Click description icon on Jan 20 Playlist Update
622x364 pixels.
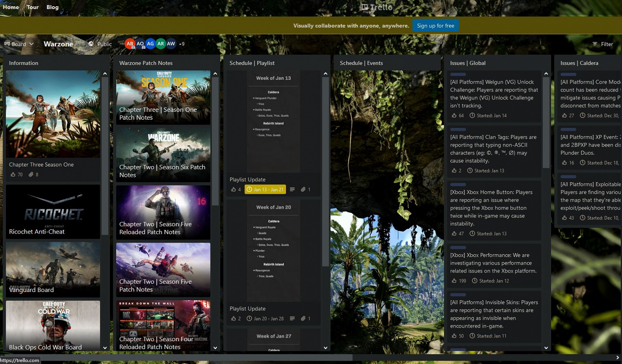(292, 319)
